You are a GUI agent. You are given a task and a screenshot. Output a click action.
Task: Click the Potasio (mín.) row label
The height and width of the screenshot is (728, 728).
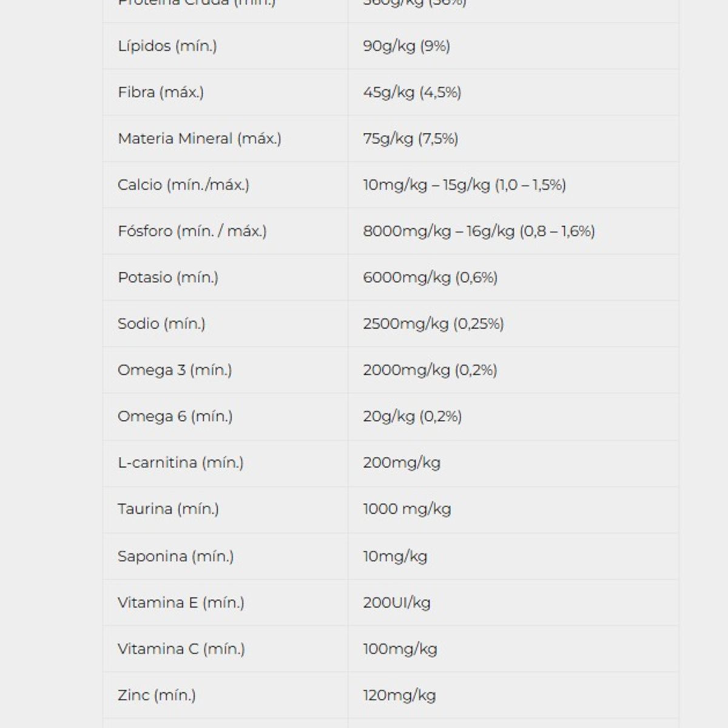point(168,277)
